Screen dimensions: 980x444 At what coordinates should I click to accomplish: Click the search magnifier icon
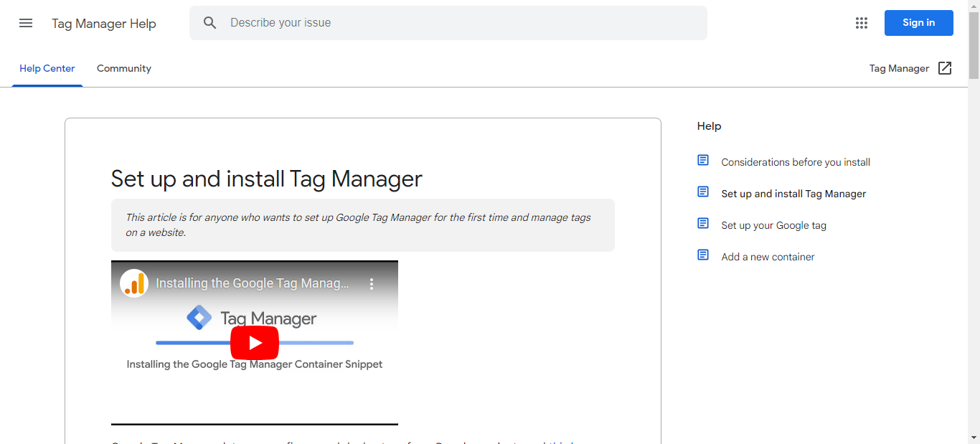[209, 23]
